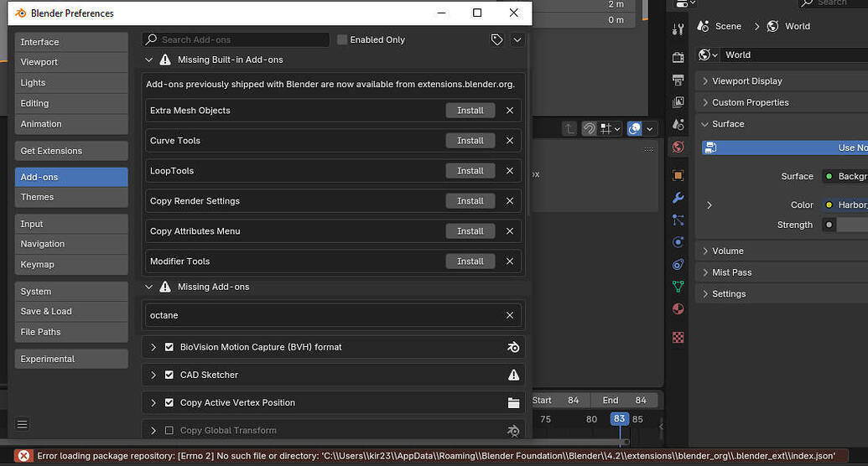Click yellow Color socket dot

click(x=829, y=205)
